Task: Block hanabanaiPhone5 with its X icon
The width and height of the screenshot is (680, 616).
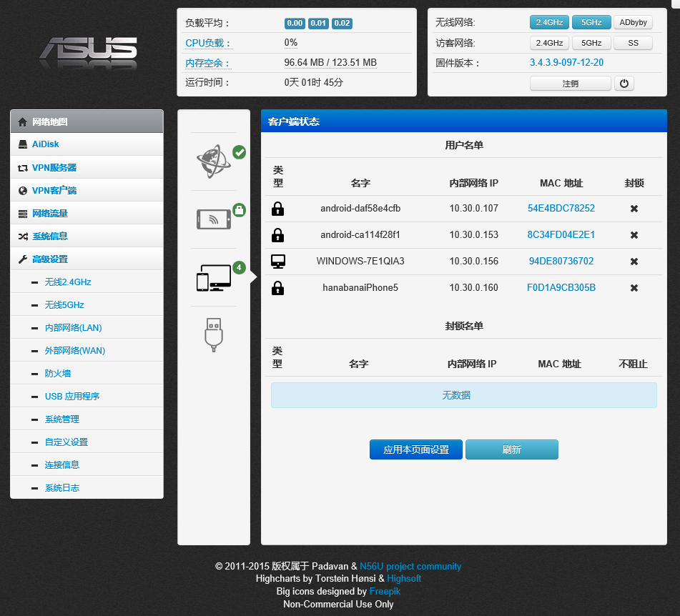Action: click(x=634, y=288)
